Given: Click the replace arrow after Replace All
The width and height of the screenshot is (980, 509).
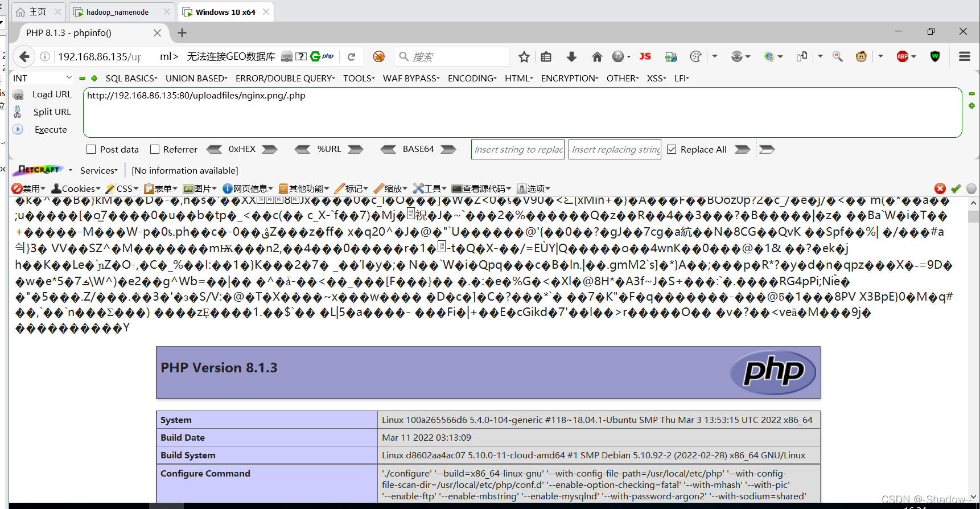Looking at the screenshot, I should [x=743, y=149].
